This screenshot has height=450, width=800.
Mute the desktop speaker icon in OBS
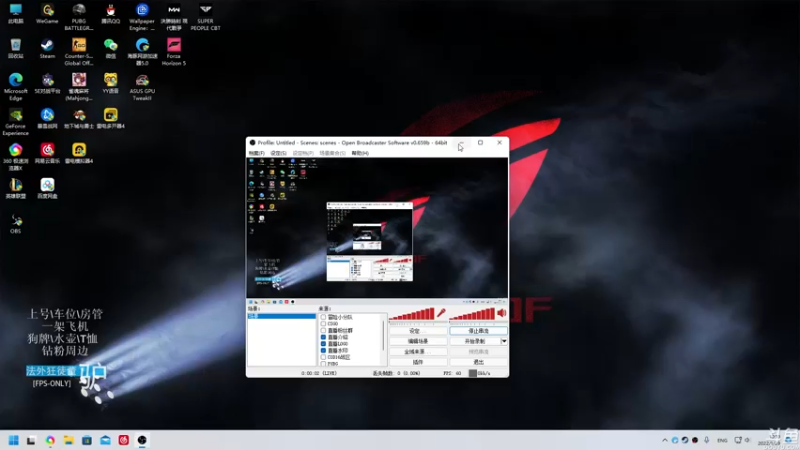[502, 313]
